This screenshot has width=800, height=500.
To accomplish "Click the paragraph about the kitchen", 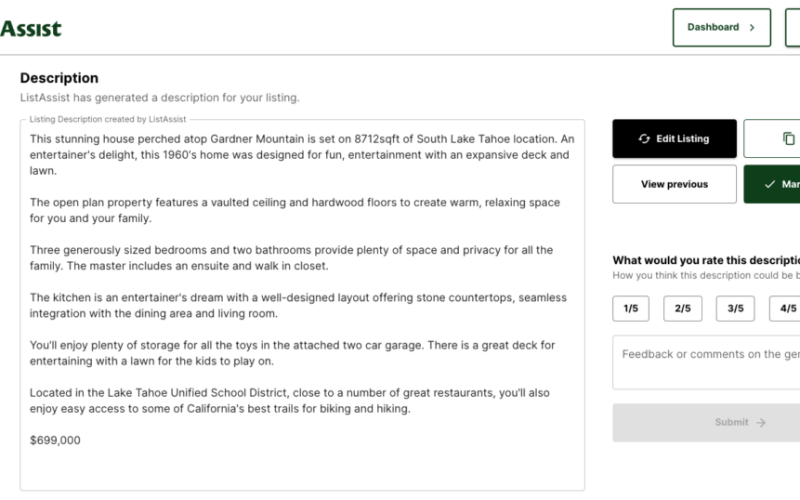I will click(298, 306).
